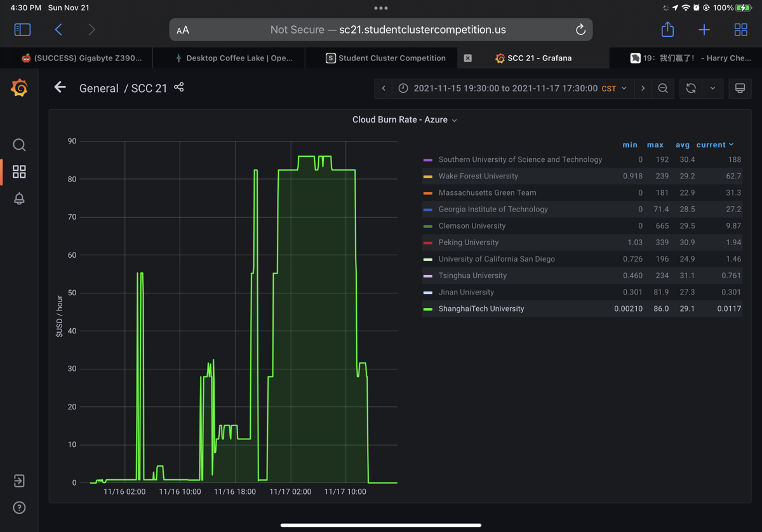
Task: Click the 188 current value
Action: click(734, 159)
